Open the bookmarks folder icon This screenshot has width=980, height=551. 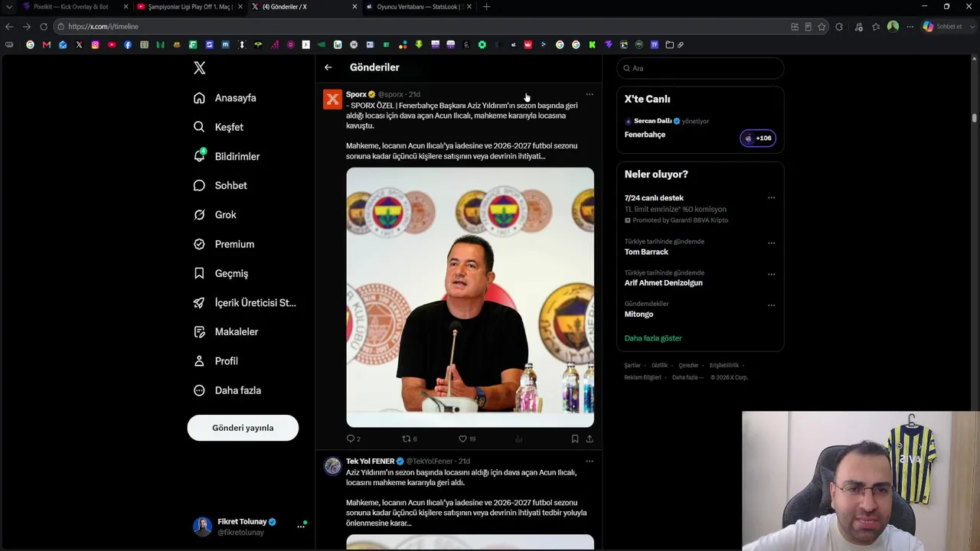pos(669,45)
